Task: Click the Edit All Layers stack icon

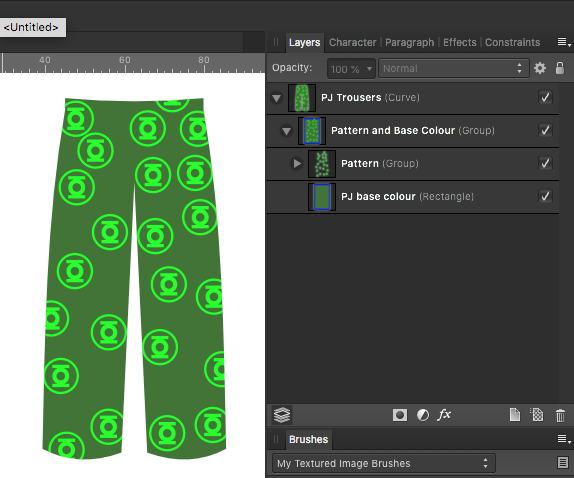Action: pos(282,415)
